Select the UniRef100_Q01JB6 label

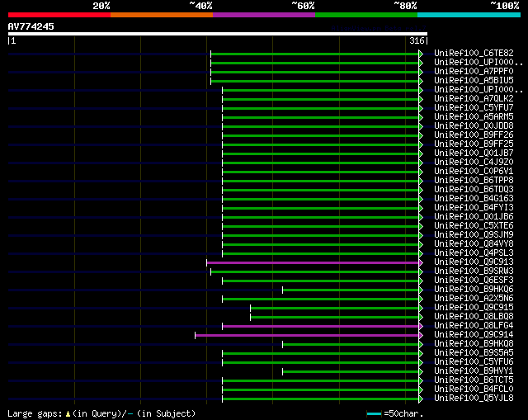coord(474,217)
